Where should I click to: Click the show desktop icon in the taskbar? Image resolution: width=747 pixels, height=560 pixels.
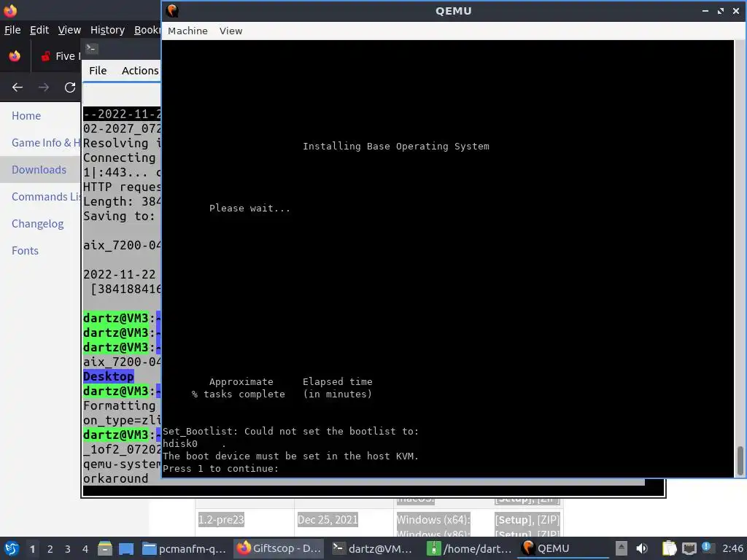pos(125,548)
